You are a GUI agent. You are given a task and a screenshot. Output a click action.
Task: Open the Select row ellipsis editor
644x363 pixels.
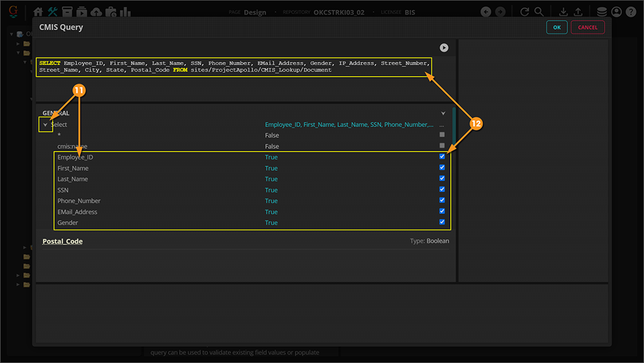pos(441,124)
